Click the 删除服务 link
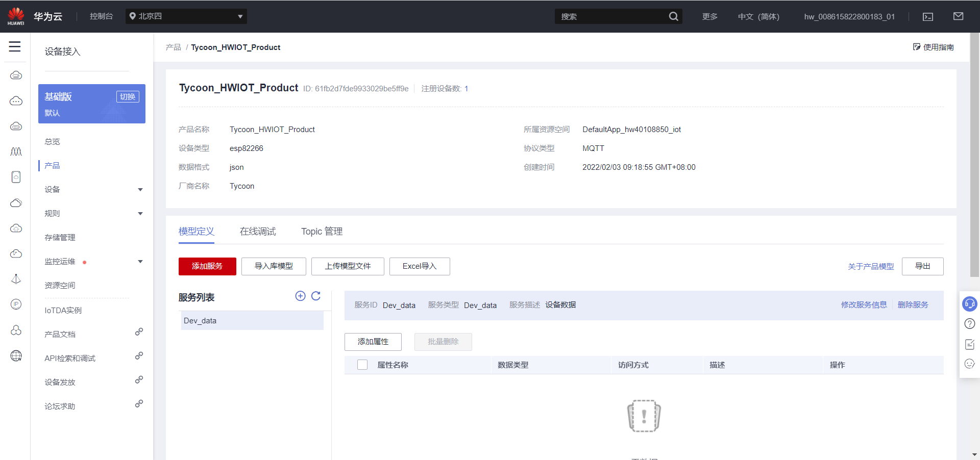 [913, 305]
